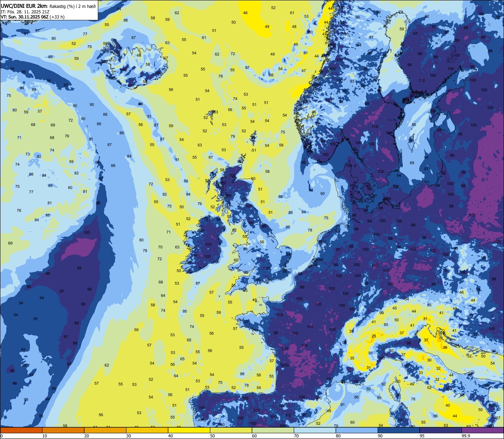Click the 30–40 amber legend swatch
Viewport: 504px width, 439px height.
(147, 430)
